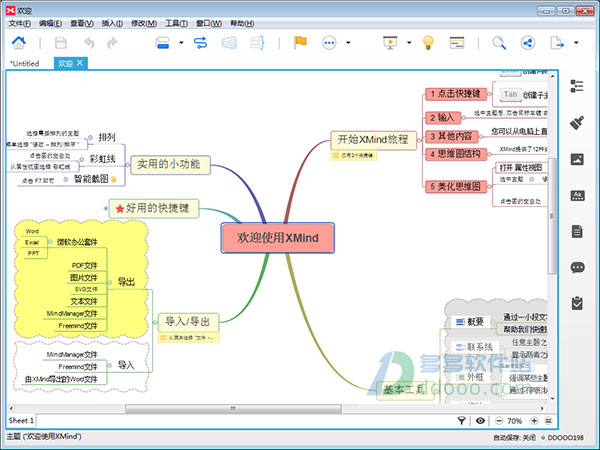Image resolution: width=600 pixels, height=450 pixels.
Task: Open the 查看(V) menu
Action: [x=82, y=24]
